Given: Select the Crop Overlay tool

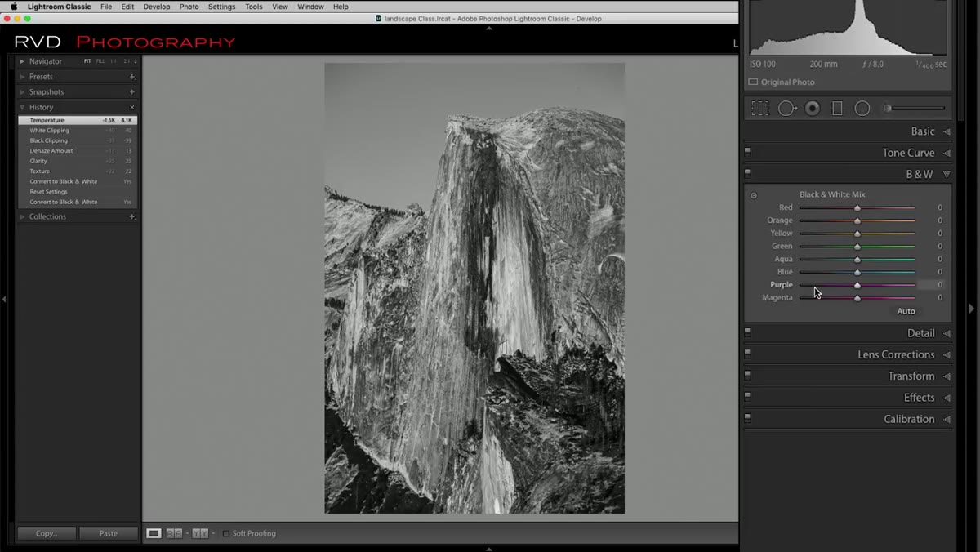Looking at the screenshot, I should click(x=760, y=109).
